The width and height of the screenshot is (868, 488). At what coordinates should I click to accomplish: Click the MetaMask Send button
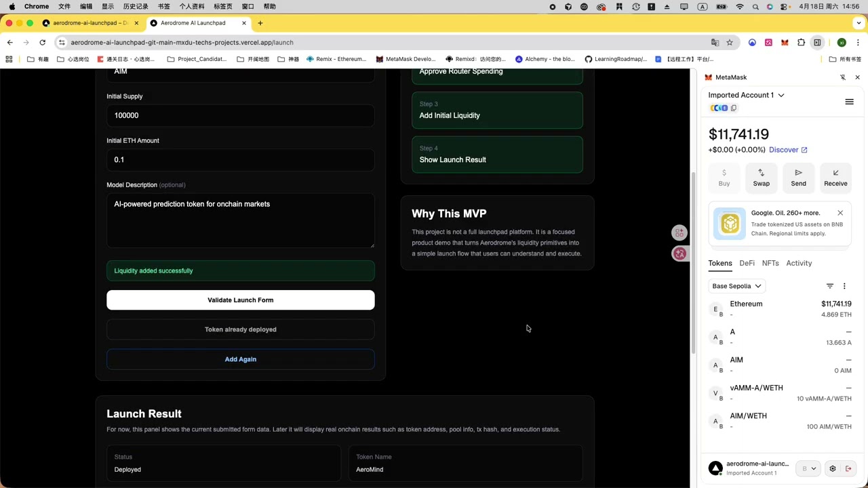click(798, 178)
